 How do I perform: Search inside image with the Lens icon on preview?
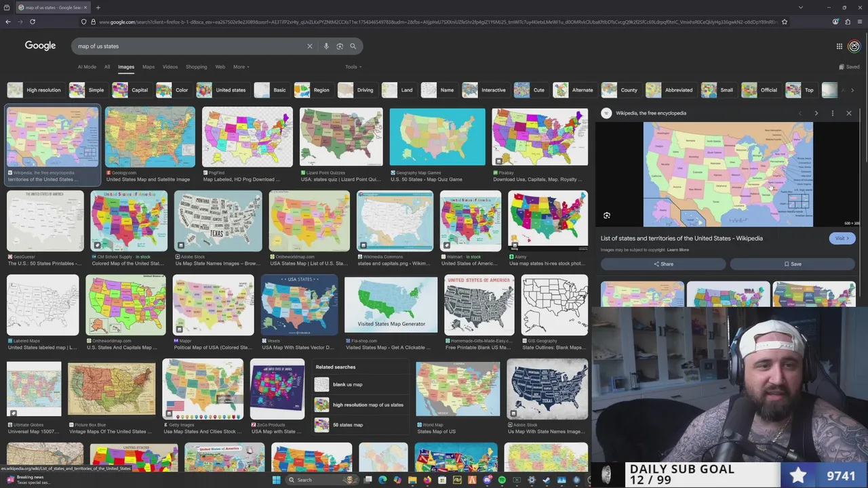click(607, 216)
